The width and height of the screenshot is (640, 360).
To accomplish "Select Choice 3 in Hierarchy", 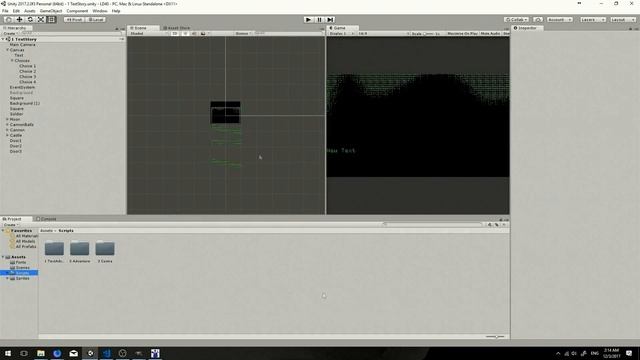I will click(27, 76).
